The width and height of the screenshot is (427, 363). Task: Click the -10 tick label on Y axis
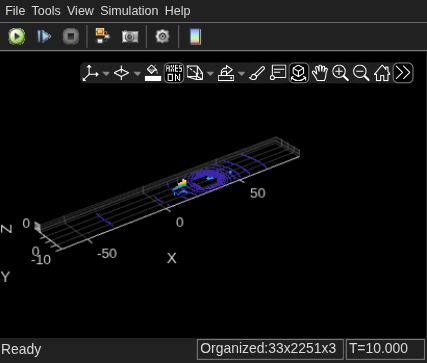pyautogui.click(x=41, y=260)
